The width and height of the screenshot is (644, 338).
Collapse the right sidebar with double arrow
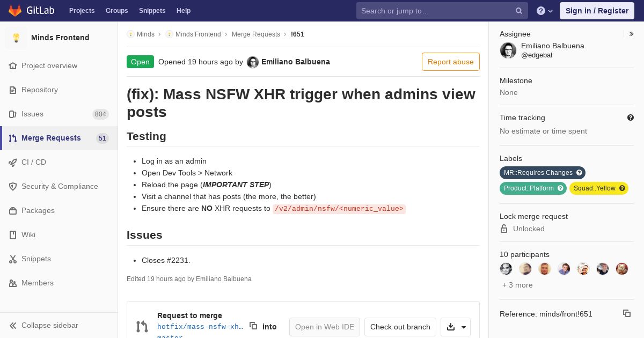pos(632,34)
